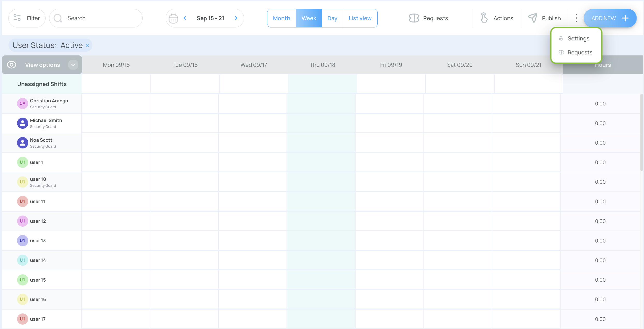This screenshot has width=644, height=329.
Task: Remove the User Status Active filter
Action: (x=87, y=45)
